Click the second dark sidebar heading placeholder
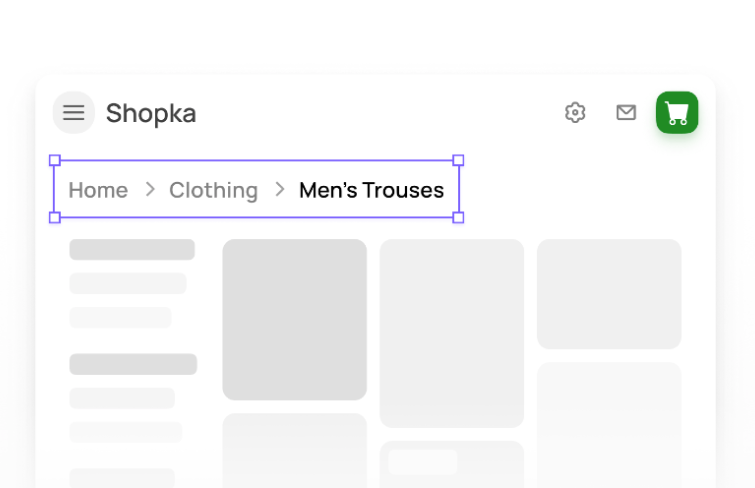 [x=133, y=364]
